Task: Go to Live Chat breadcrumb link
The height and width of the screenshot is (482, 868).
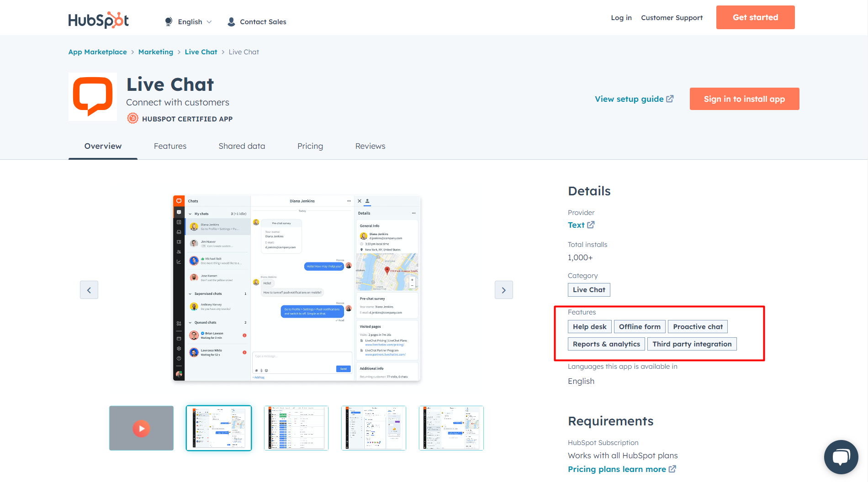Action: 201,52
